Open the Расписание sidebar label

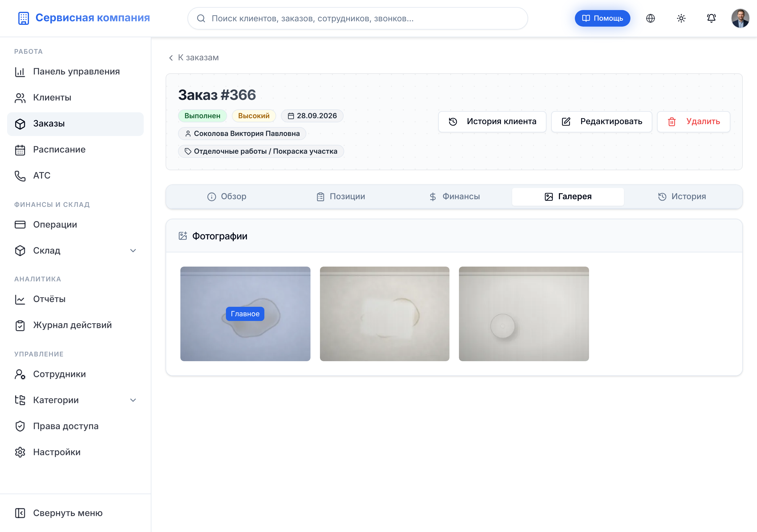pos(59,150)
